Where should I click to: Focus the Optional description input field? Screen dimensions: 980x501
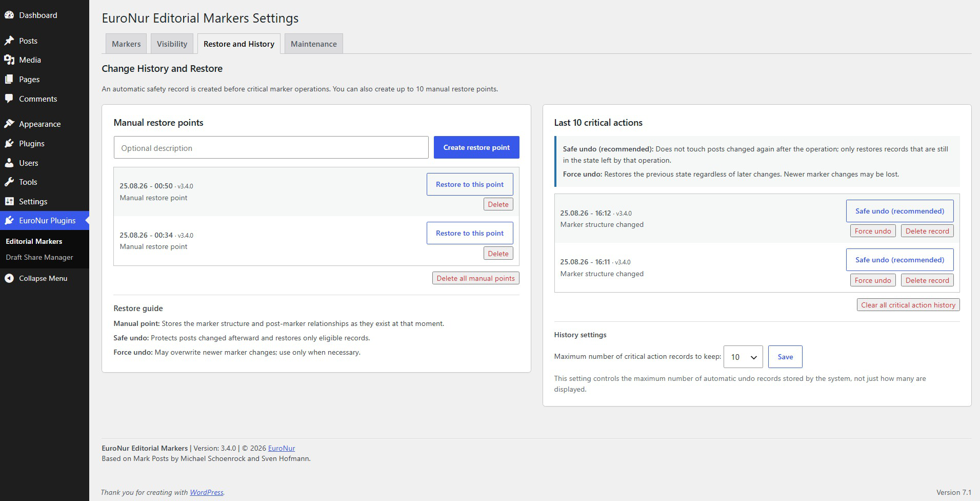271,148
